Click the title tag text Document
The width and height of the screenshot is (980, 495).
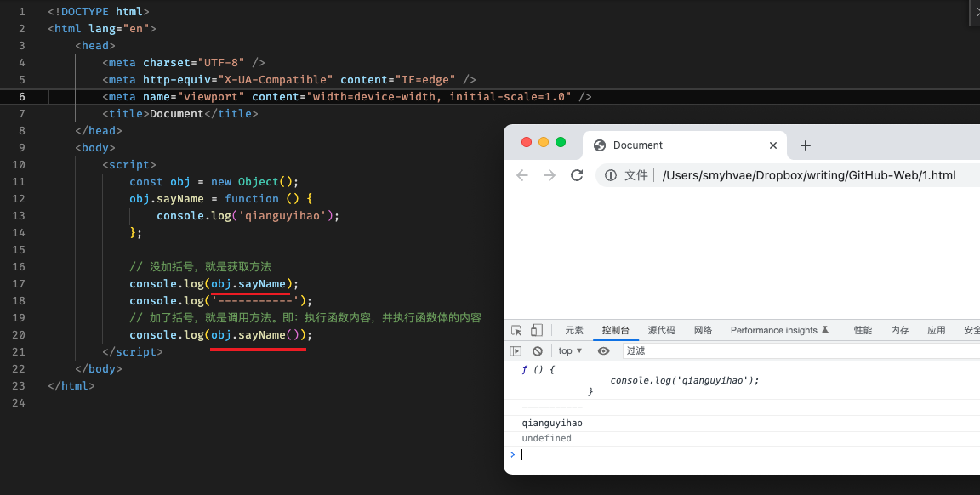(176, 113)
